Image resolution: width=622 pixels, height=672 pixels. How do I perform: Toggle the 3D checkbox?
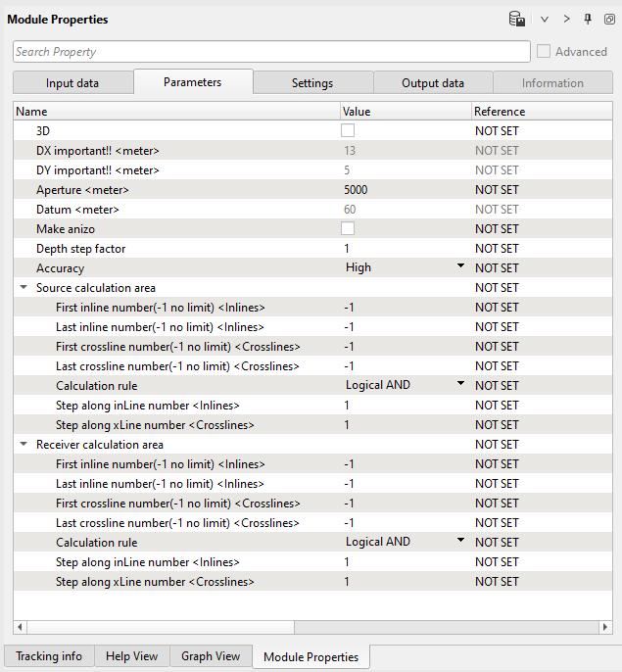(348, 130)
